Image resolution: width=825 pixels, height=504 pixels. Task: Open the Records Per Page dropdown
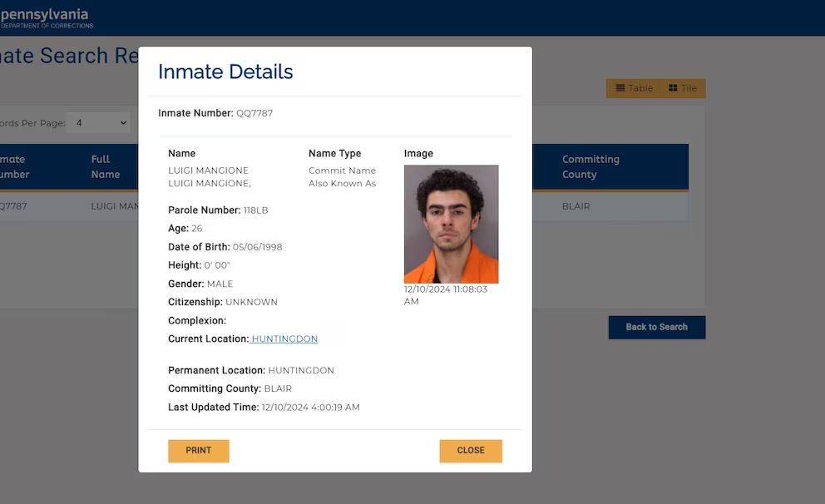pos(98,123)
